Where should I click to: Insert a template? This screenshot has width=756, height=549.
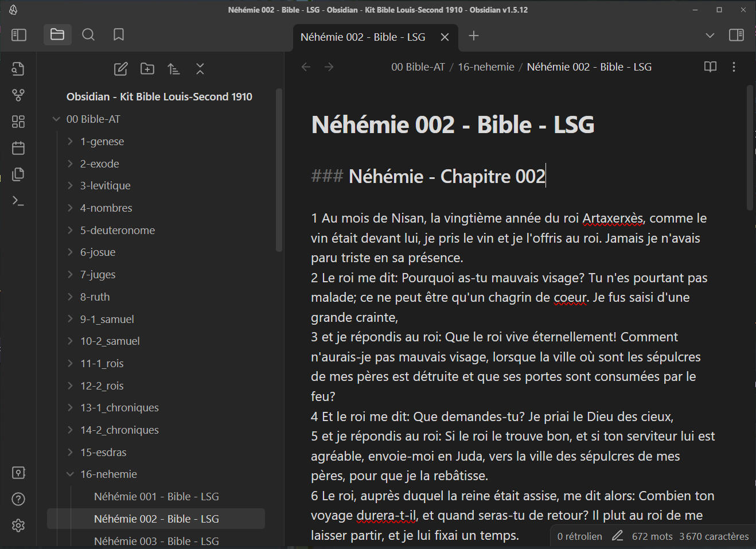click(x=18, y=174)
